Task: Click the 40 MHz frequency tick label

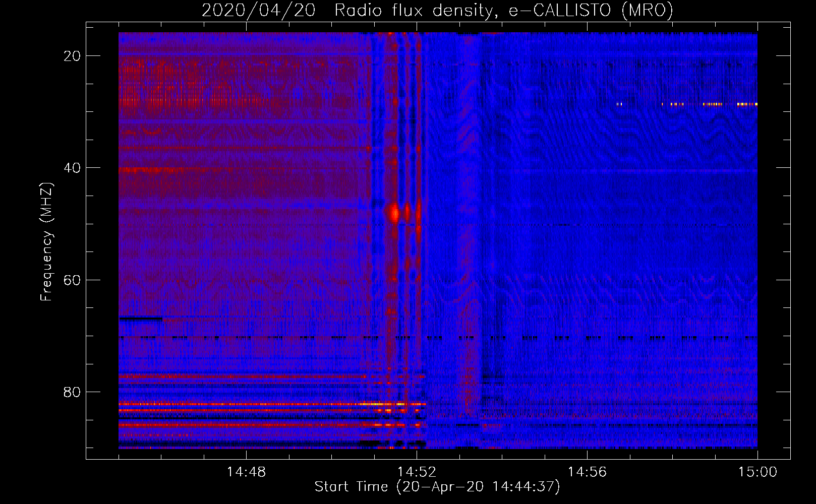Action: (x=72, y=168)
